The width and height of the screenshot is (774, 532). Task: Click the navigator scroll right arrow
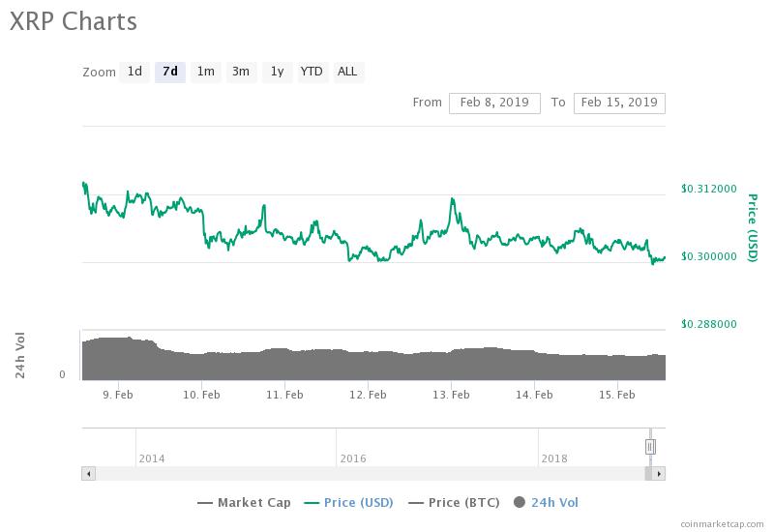(659, 474)
